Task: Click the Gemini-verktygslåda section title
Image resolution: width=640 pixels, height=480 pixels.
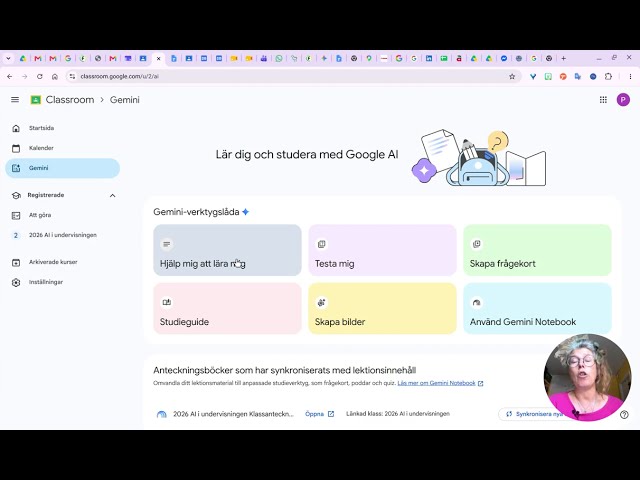Action: [x=196, y=212]
